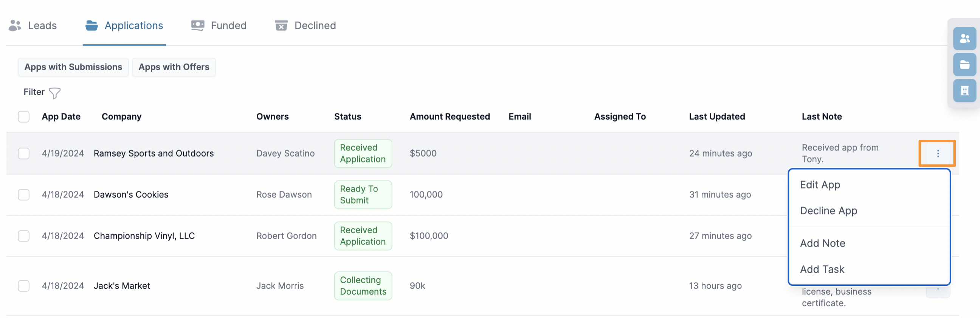Check the Ramsey Sports and Outdoors row checkbox
This screenshot has width=980, height=318.
tap(23, 153)
